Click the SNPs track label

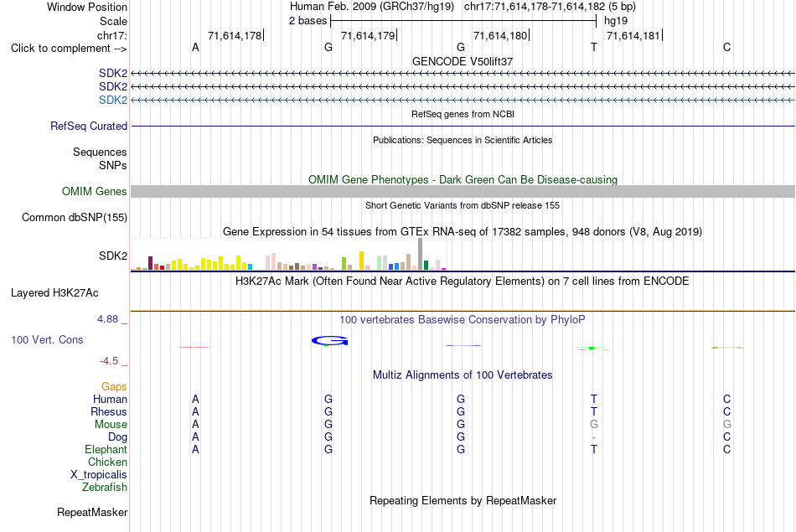coord(113,166)
